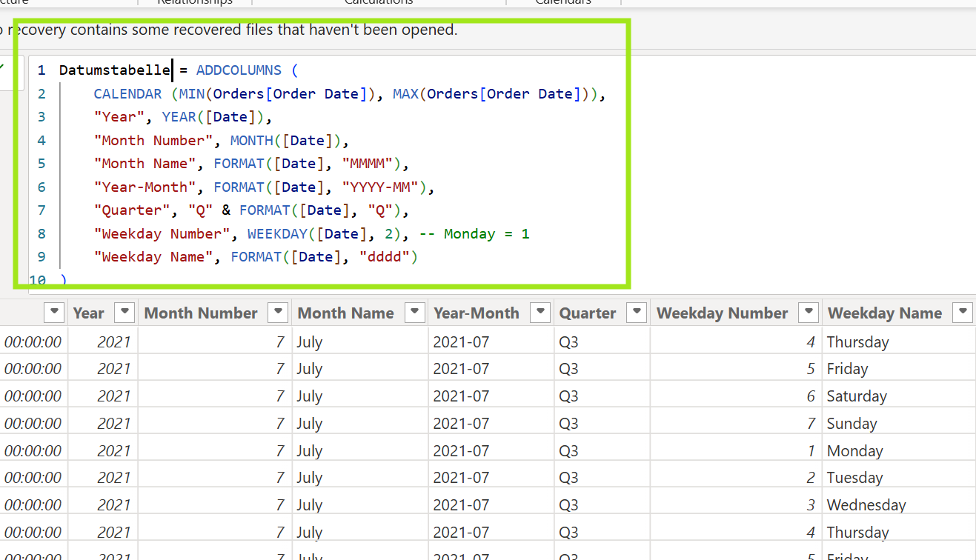Select the Saturday cell in Weekday Name
This screenshot has width=976, height=560.
(x=857, y=396)
